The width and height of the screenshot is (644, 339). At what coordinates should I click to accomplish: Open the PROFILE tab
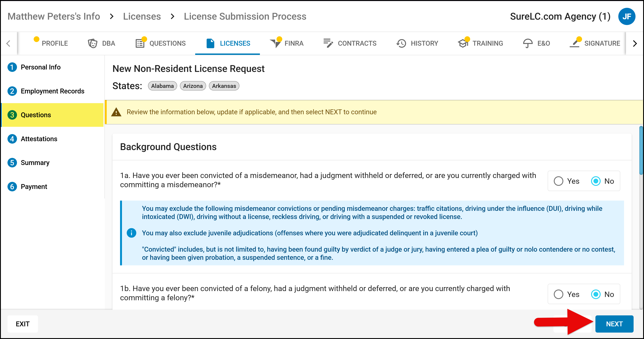coord(51,43)
